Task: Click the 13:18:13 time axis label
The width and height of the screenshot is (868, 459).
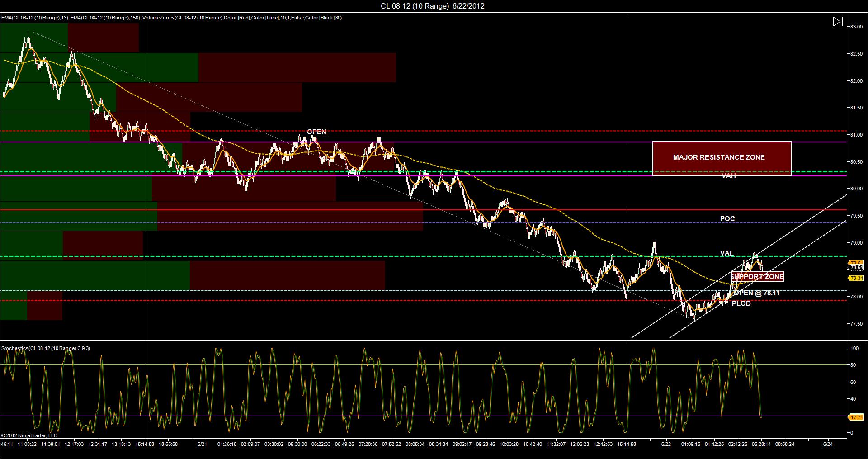Action: [x=121, y=445]
